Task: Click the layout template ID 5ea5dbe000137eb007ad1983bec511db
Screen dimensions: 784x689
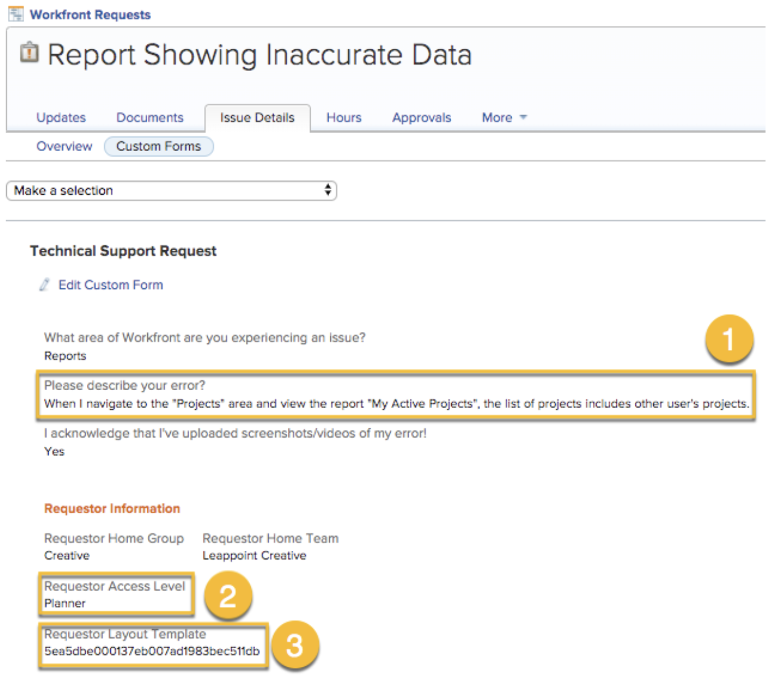Action: [152, 651]
